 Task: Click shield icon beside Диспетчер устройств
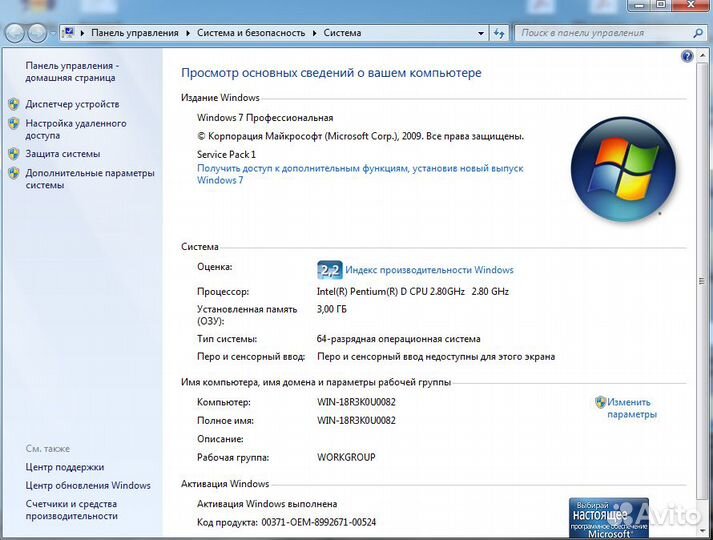click(14, 105)
